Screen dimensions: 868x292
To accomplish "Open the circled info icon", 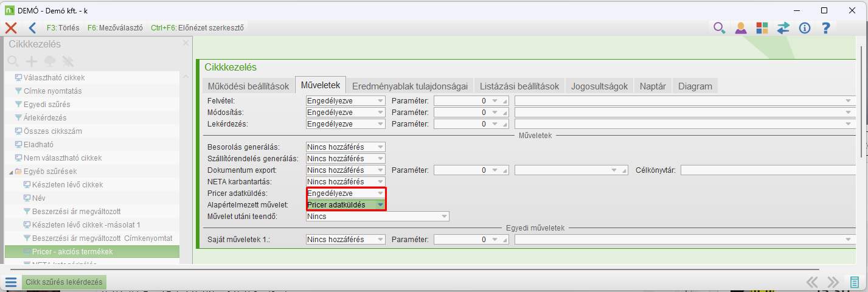I will point(805,27).
